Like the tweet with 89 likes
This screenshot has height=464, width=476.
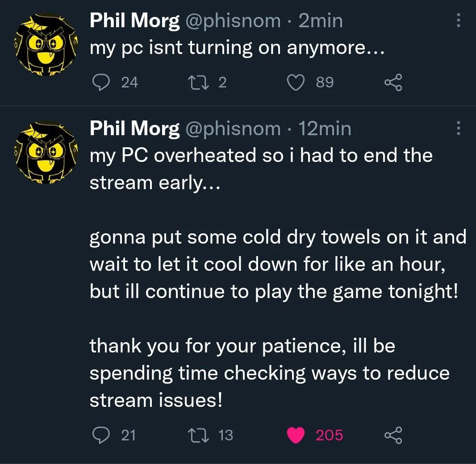296,83
